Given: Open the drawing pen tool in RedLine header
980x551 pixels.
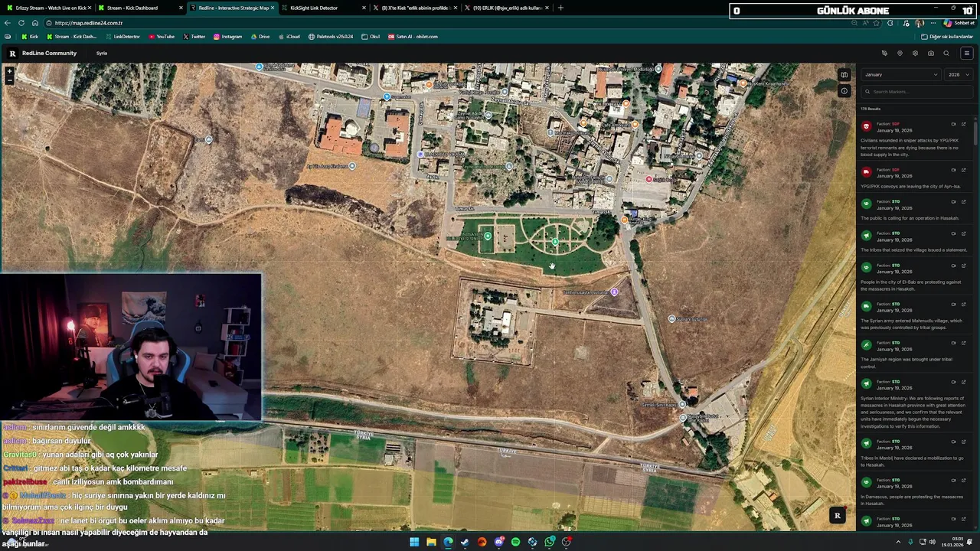Looking at the screenshot, I should point(884,54).
